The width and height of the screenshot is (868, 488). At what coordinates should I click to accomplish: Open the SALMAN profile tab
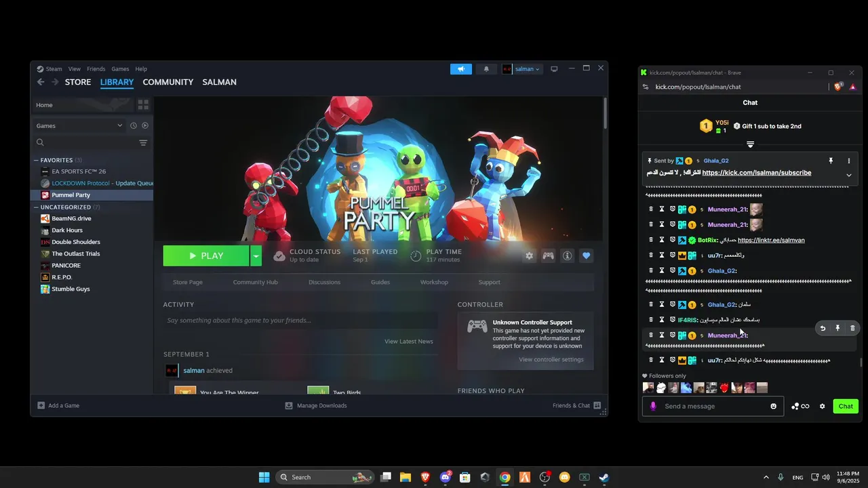(x=220, y=82)
